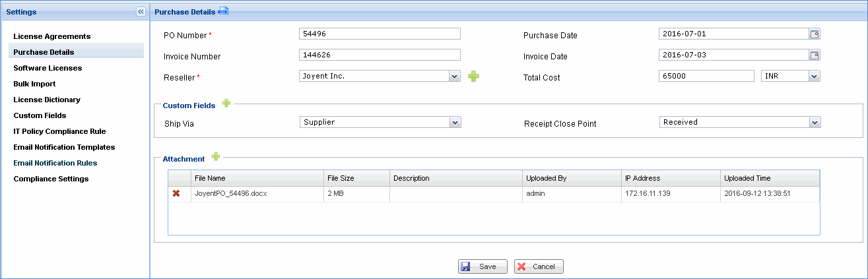Select Email Notification Rules

(x=55, y=163)
